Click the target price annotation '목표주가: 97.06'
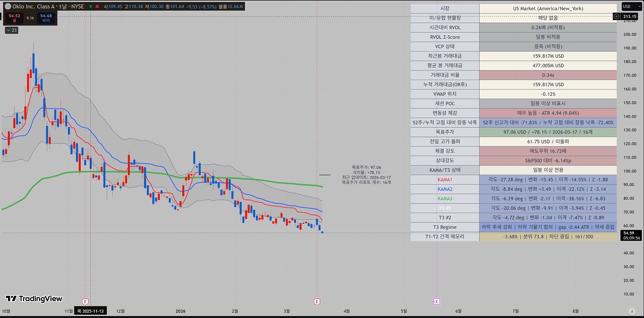The width and height of the screenshot is (644, 318). 366,167
